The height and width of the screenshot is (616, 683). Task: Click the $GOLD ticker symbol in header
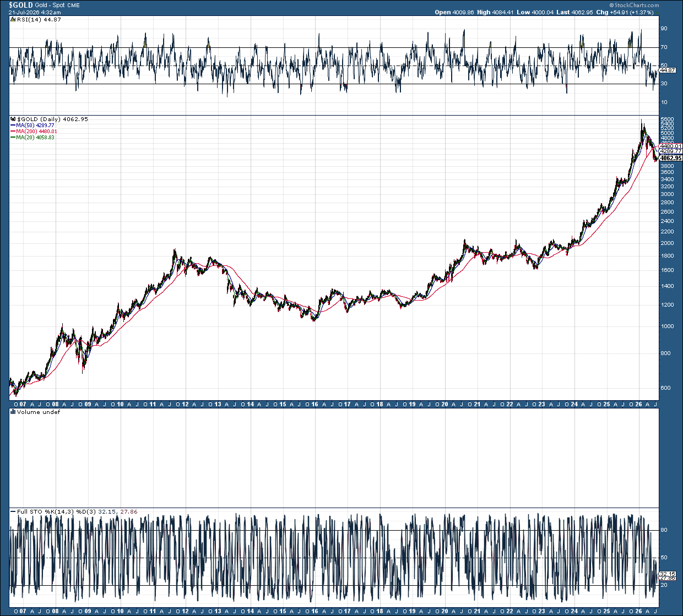coord(20,5)
